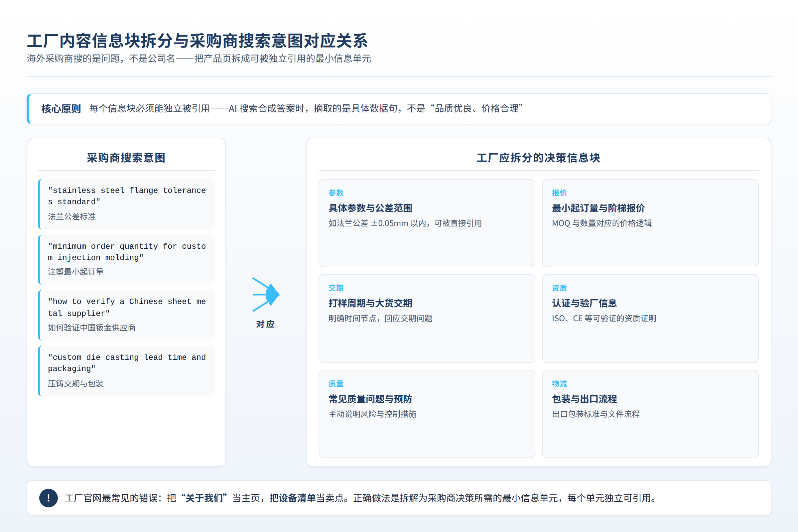Click the 对应 arrow icon
Viewport: 798px width, 532px height.
point(266,295)
